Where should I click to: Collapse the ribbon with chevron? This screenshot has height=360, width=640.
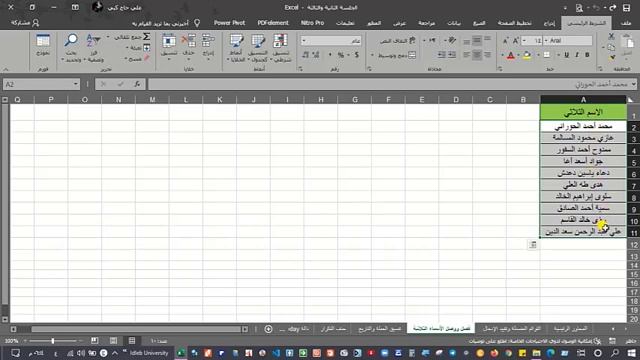pyautogui.click(x=6, y=69)
